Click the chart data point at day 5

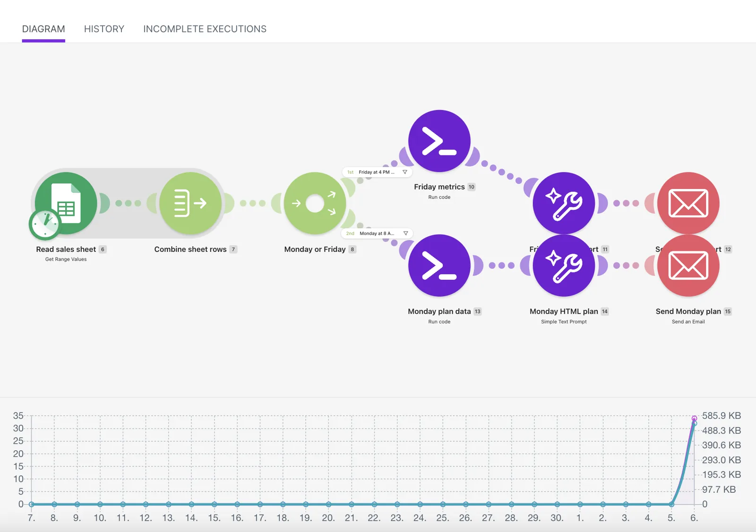pos(671,504)
